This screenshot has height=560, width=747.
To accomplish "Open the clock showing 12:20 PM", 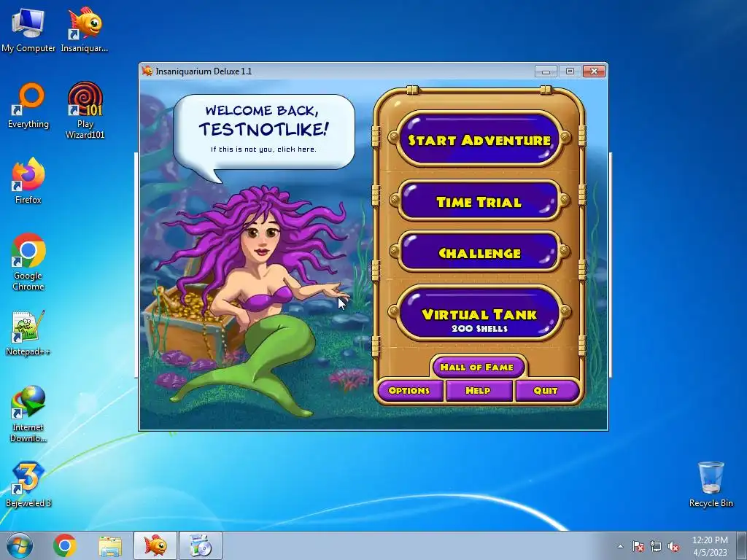I will (710, 546).
